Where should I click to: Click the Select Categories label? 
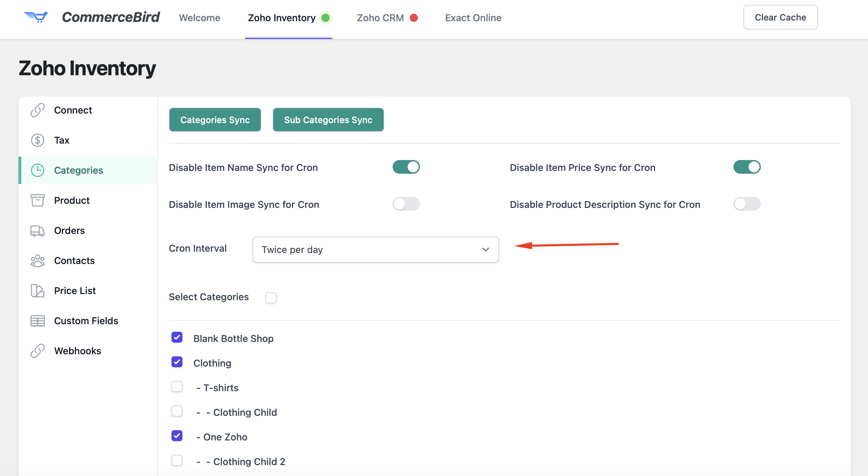209,297
